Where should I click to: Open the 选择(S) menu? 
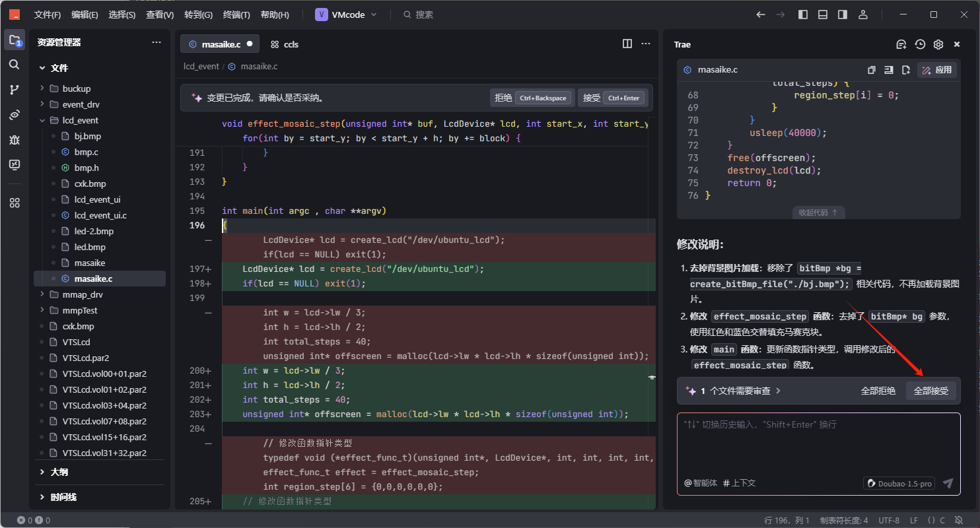coord(122,15)
